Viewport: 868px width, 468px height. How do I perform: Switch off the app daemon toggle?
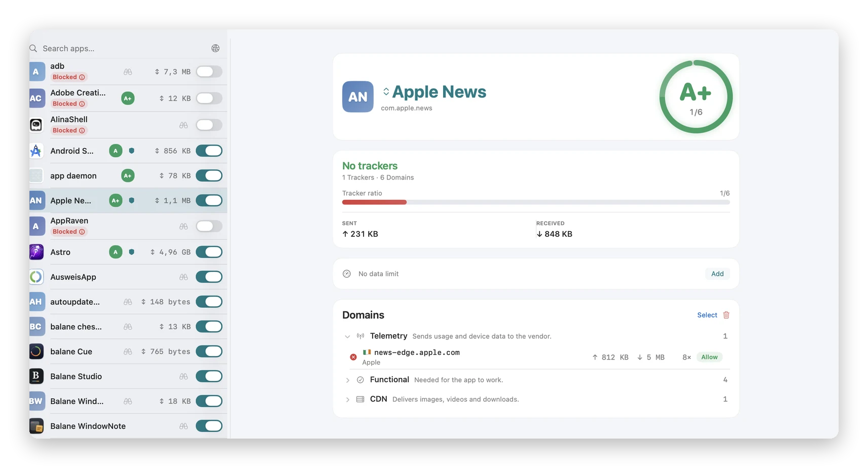pyautogui.click(x=209, y=175)
